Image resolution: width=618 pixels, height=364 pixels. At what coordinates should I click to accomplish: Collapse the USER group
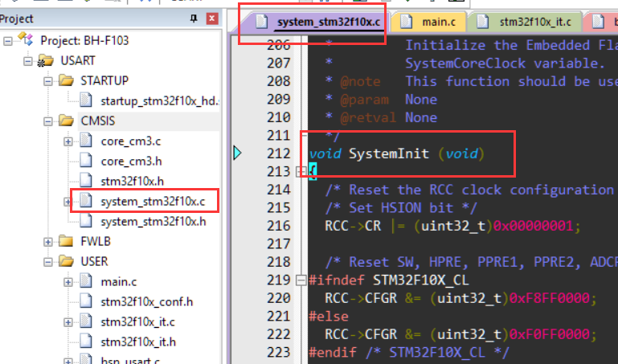[49, 261]
